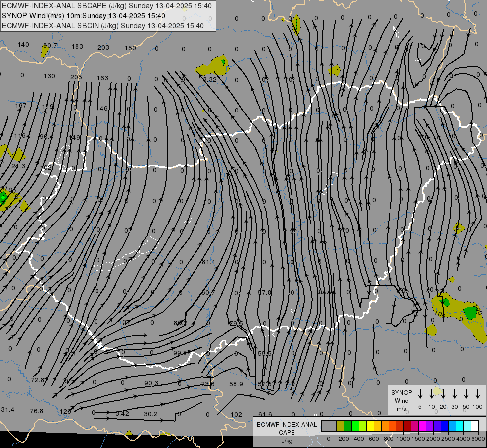Click the SYNOP Wind 10m title line
This screenshot has width=487, height=448.
pos(84,16)
